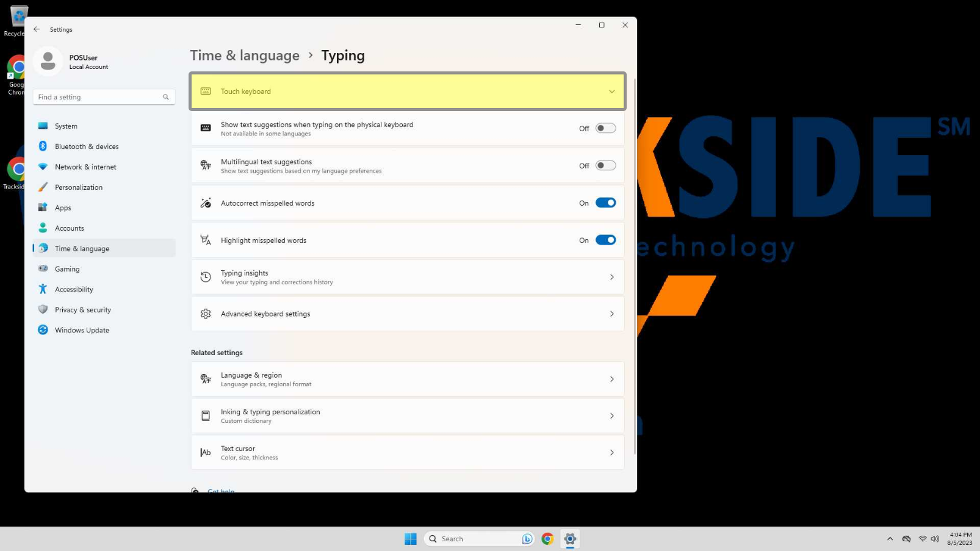Open Accounts settings category

[104, 228]
